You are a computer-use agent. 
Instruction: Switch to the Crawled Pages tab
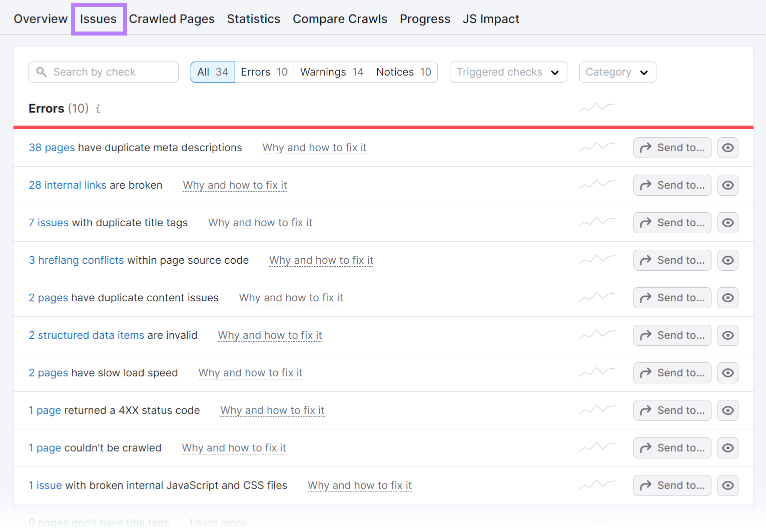(172, 19)
